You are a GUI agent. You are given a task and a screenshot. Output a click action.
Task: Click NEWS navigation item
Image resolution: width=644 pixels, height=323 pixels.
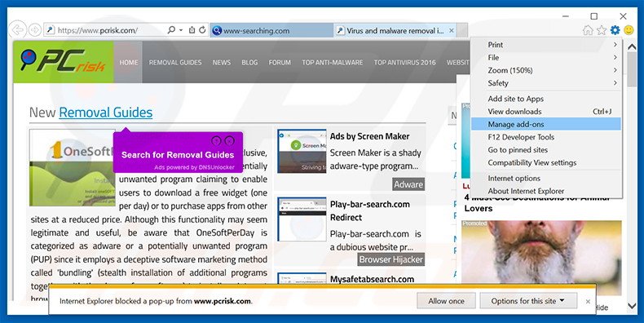coord(222,63)
